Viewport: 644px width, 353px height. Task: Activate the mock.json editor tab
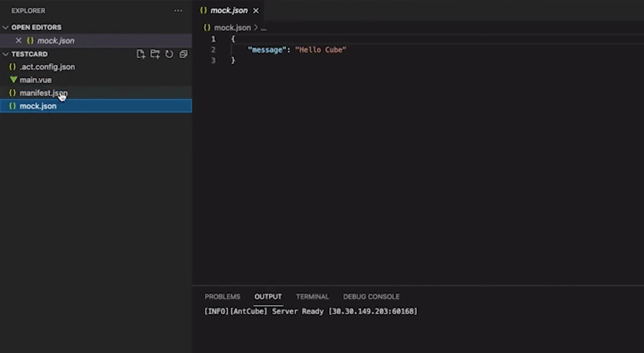click(x=229, y=11)
